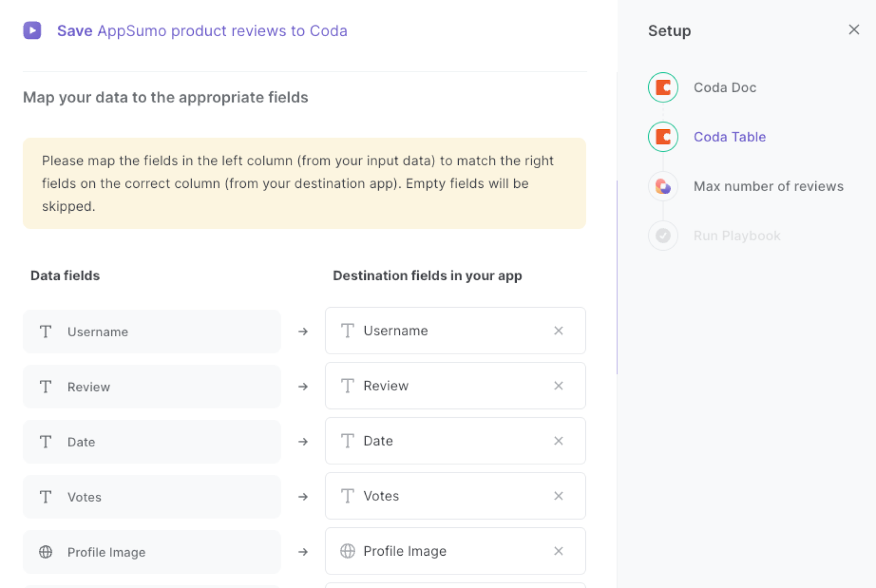
Task: Click the text icon in Username destination
Action: click(347, 331)
